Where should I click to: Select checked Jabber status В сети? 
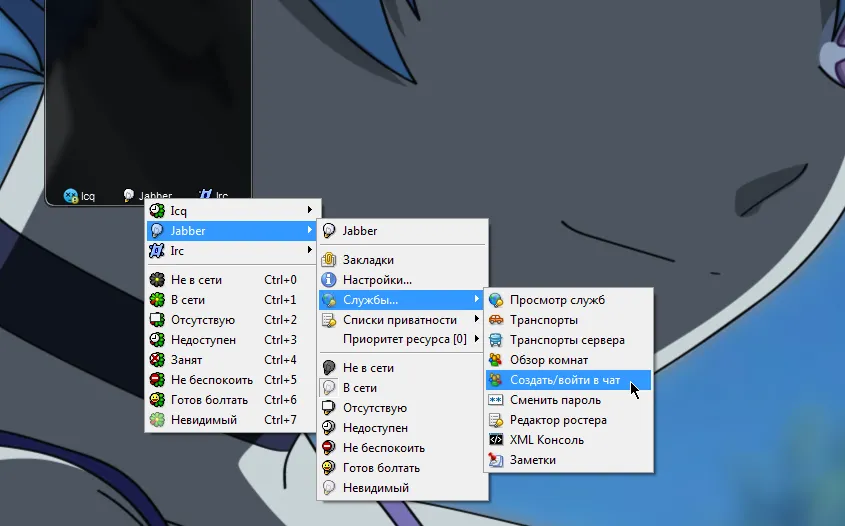(x=403, y=388)
